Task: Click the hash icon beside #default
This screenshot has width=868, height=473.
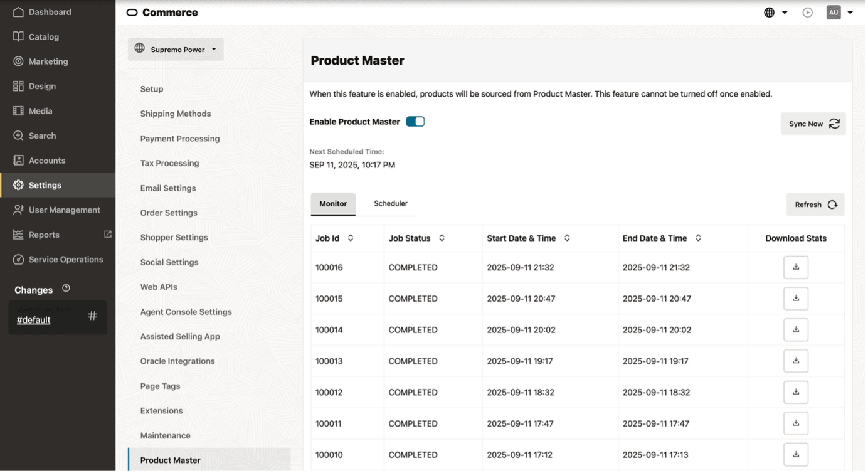Action: (x=93, y=316)
